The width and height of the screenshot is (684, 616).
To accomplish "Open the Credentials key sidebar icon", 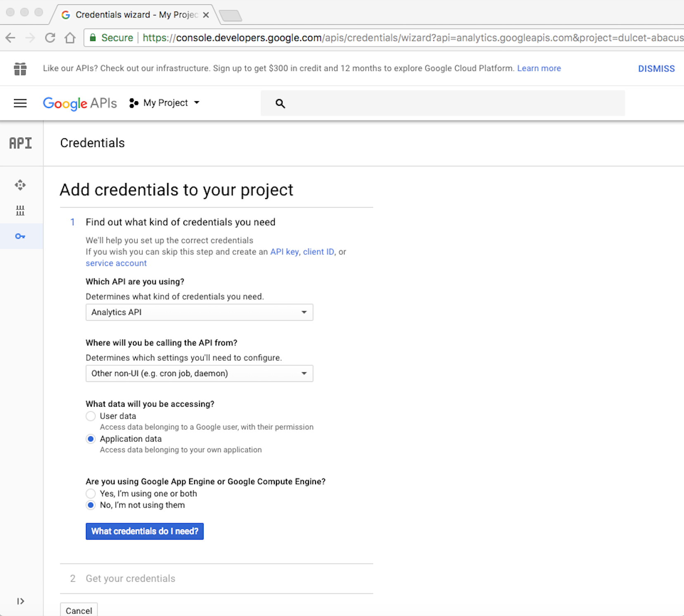I will pyautogui.click(x=20, y=236).
